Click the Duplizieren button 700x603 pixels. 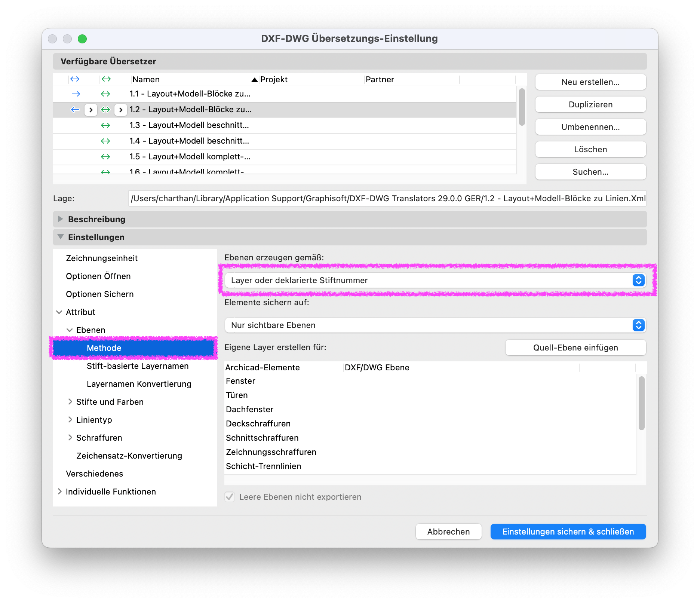(590, 104)
